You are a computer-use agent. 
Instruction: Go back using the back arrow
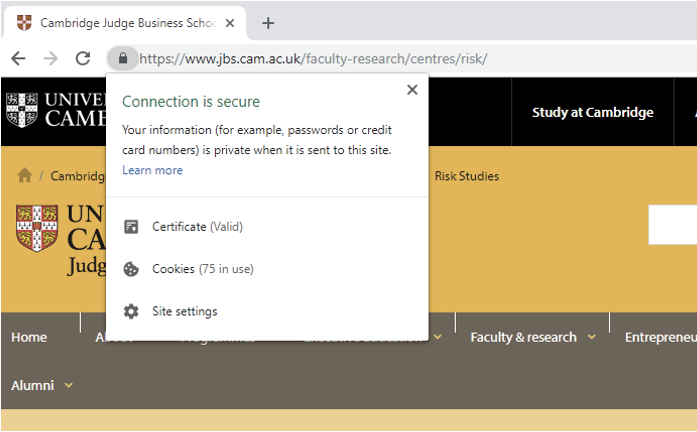(x=18, y=58)
